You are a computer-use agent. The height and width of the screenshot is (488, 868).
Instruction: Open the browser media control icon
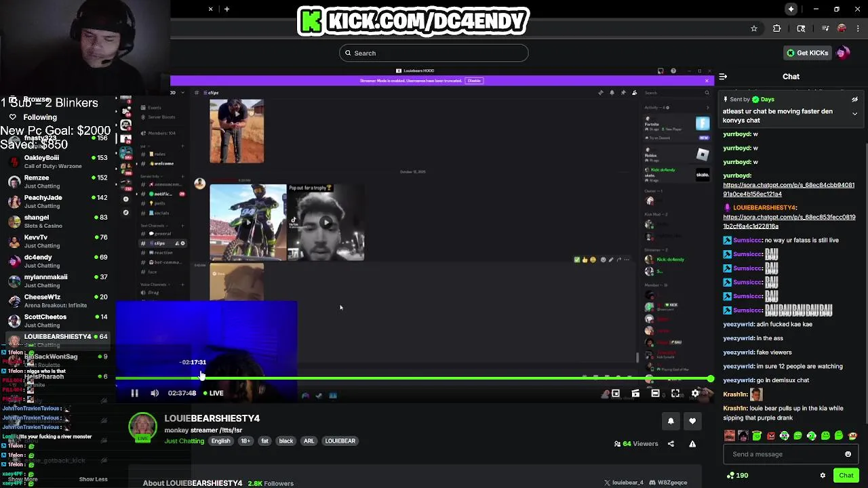825,28
